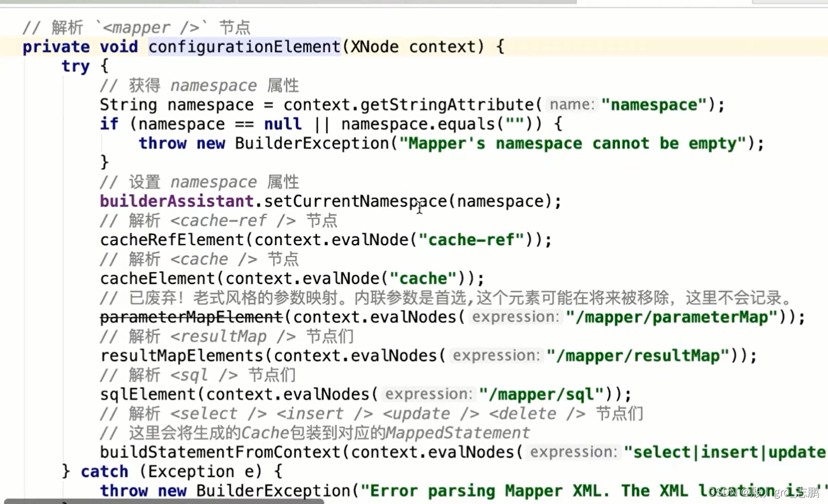Screen dimensions: 828x504
Task: Click the comment mentioning MappedStatement
Action: pyautogui.click(x=315, y=433)
